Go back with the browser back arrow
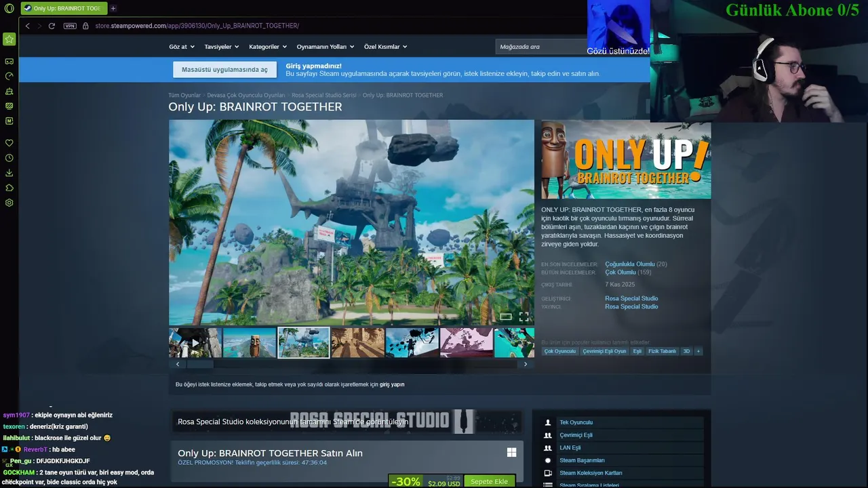 [x=27, y=26]
